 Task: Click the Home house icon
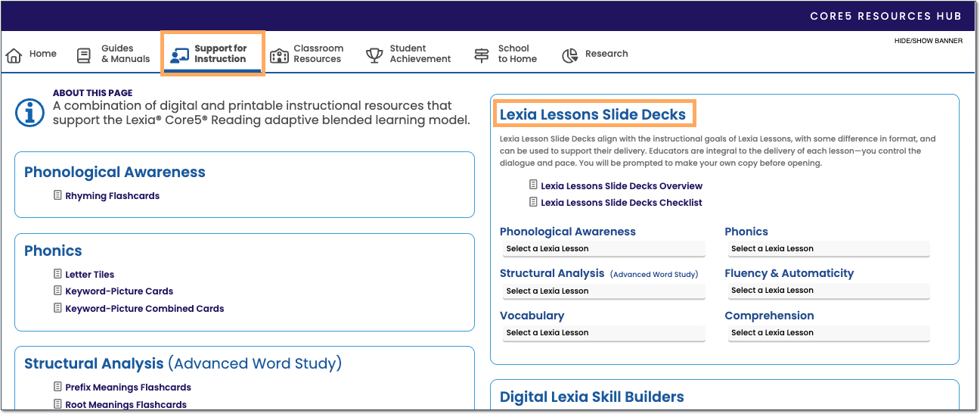(14, 55)
